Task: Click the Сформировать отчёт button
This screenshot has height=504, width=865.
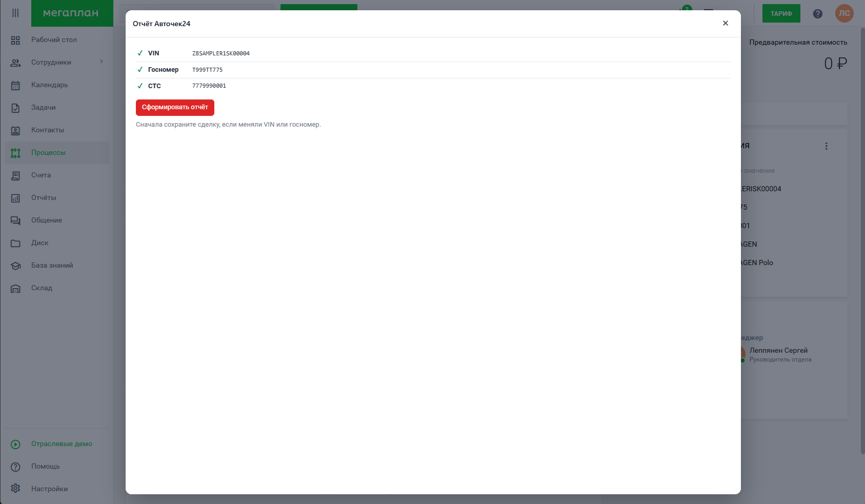Action: (175, 108)
